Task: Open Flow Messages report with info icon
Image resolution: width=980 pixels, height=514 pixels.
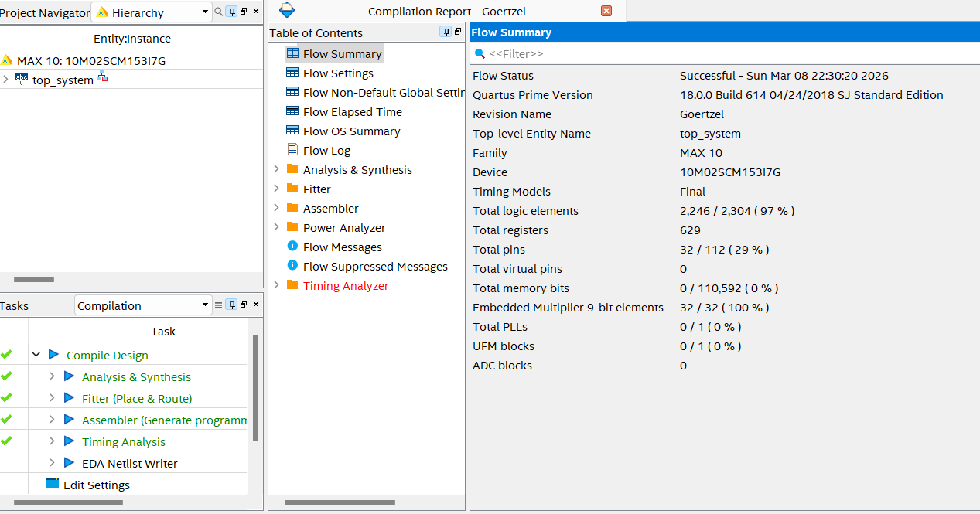Action: [292, 247]
